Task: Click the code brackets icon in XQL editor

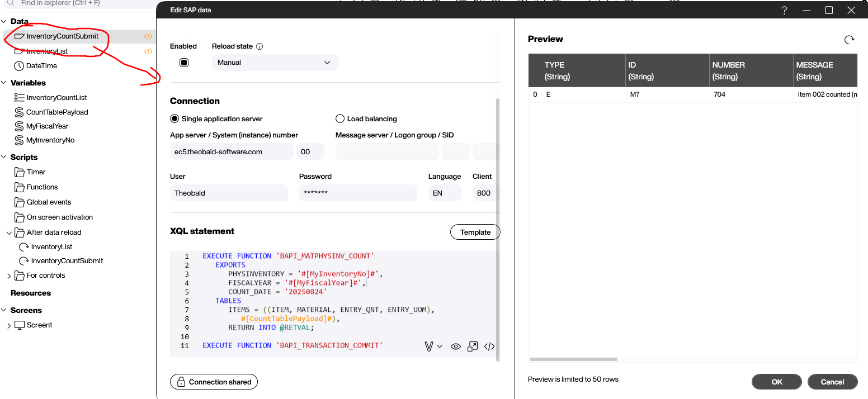Action: [x=489, y=346]
